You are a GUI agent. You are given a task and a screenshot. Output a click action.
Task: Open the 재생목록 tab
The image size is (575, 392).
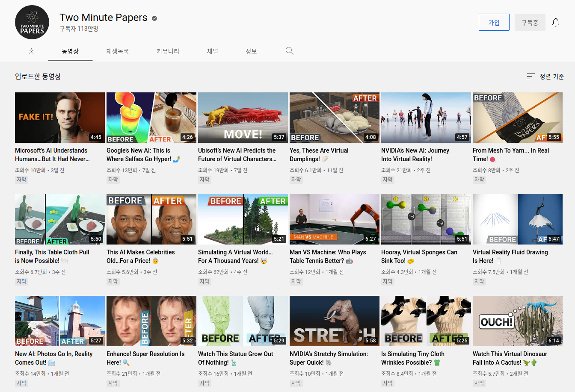118,51
